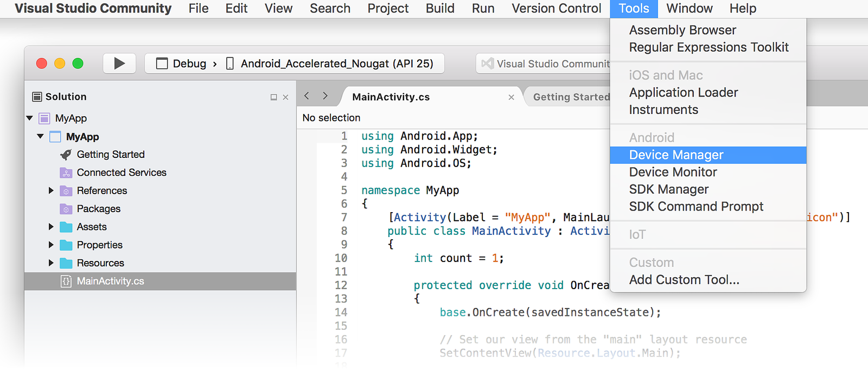Open the Project menu
868x370 pixels.
[x=388, y=9]
